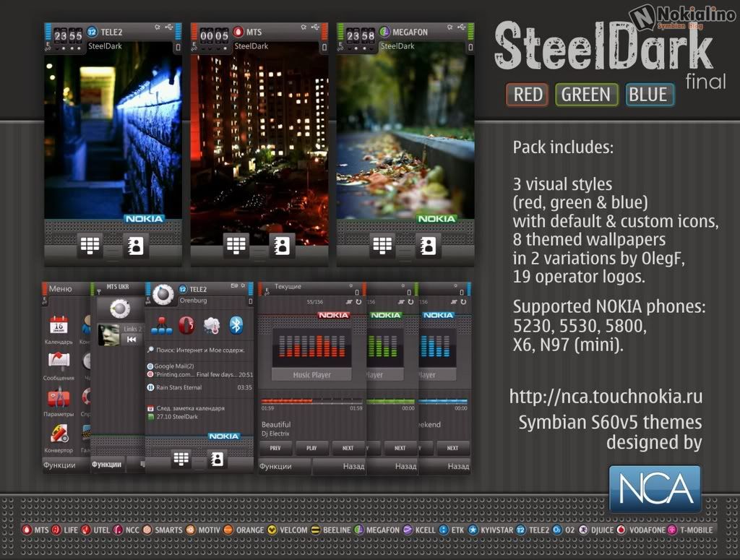Click the Меню screen title
Image resolution: width=740 pixels, height=560 pixels.
point(61,288)
